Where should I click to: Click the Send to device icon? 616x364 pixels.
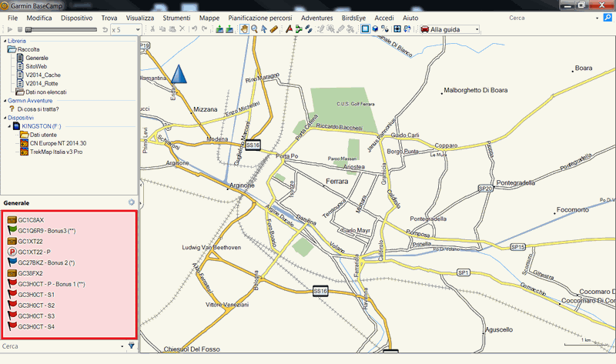coord(219,29)
